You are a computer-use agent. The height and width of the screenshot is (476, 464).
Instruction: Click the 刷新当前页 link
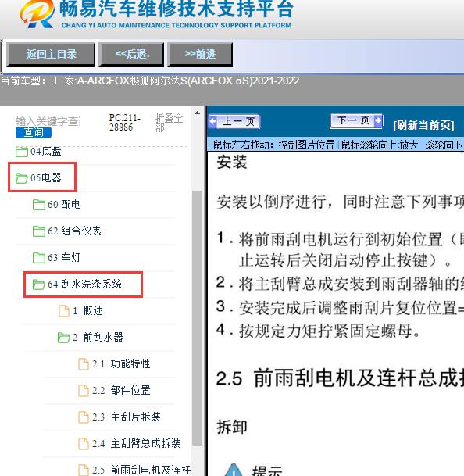point(423,125)
